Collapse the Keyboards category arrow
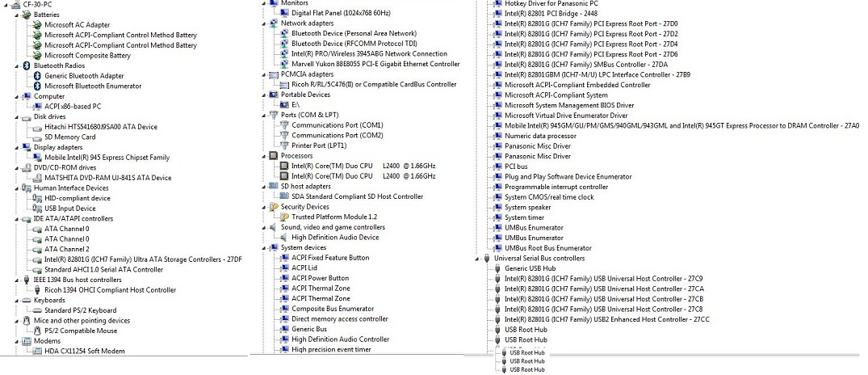Screen dimensions: 868x375 17,300
